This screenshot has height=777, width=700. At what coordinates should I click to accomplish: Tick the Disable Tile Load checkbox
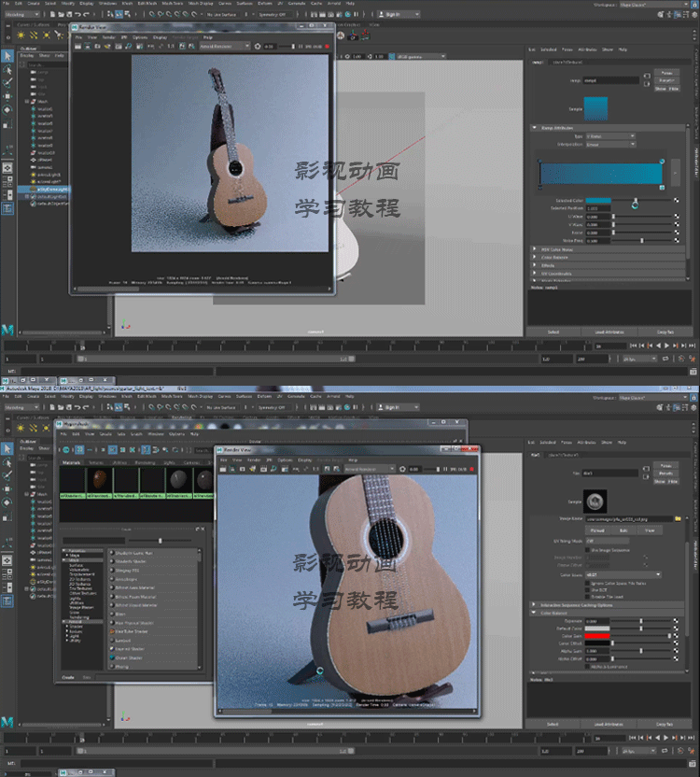pyautogui.click(x=588, y=597)
